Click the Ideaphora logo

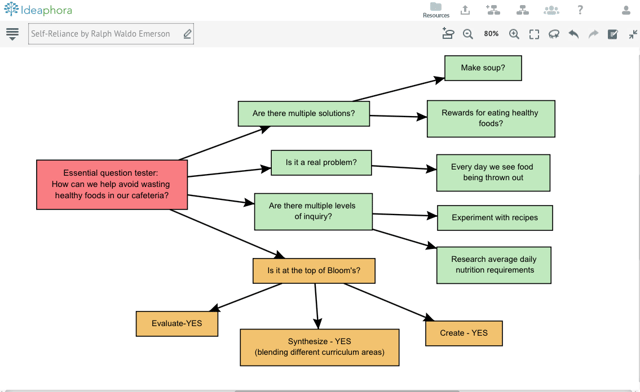coord(38,9)
